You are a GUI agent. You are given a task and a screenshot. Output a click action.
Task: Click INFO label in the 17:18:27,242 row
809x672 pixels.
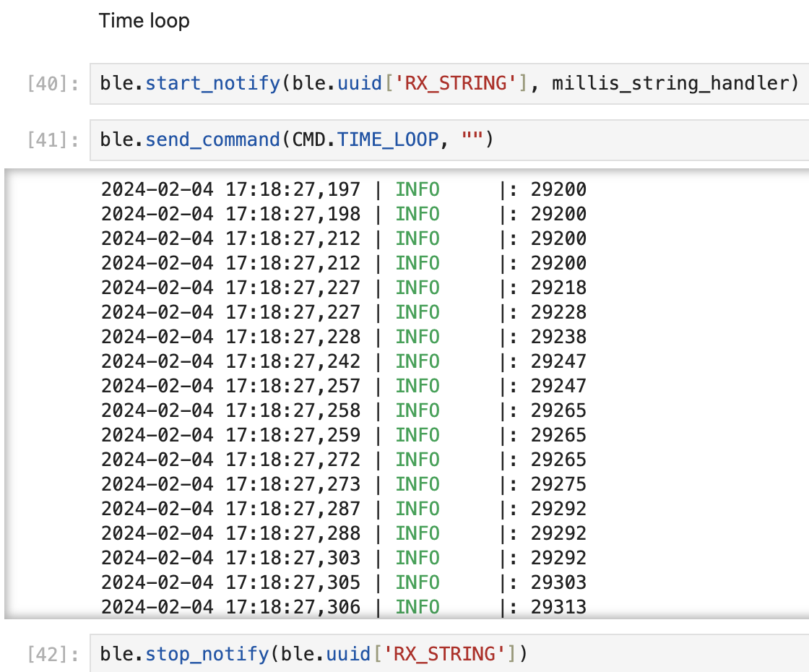point(418,361)
